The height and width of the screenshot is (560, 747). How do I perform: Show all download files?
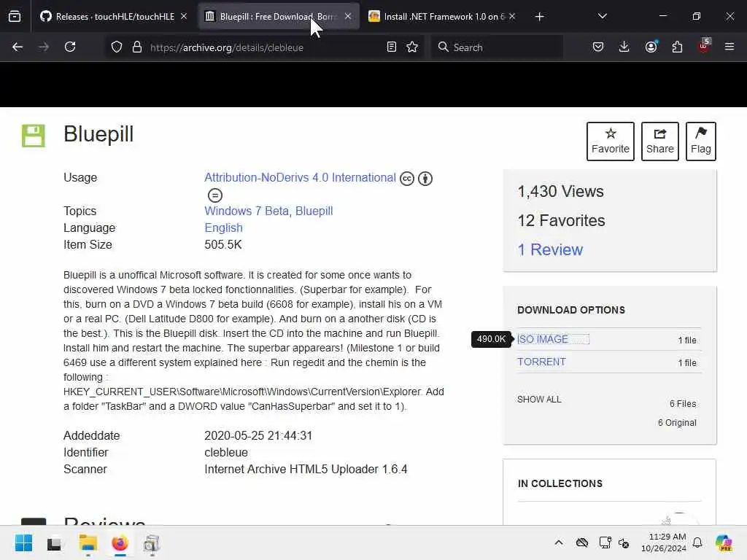point(539,400)
